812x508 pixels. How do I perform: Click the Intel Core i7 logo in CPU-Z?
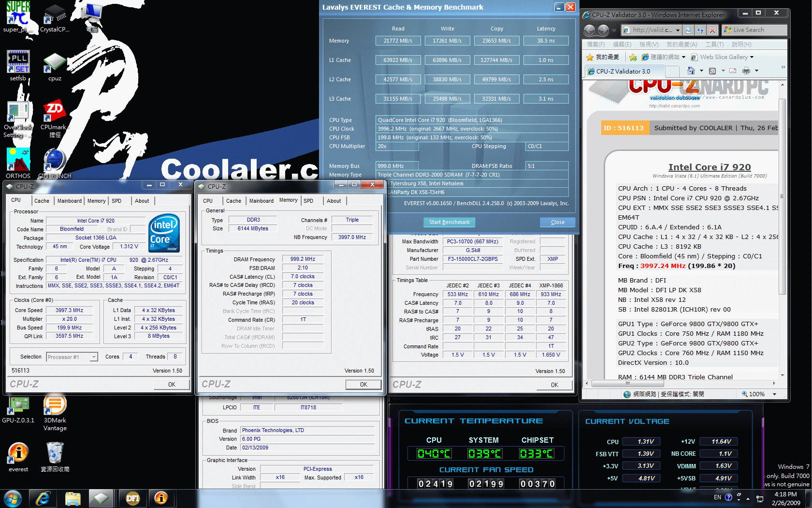165,233
